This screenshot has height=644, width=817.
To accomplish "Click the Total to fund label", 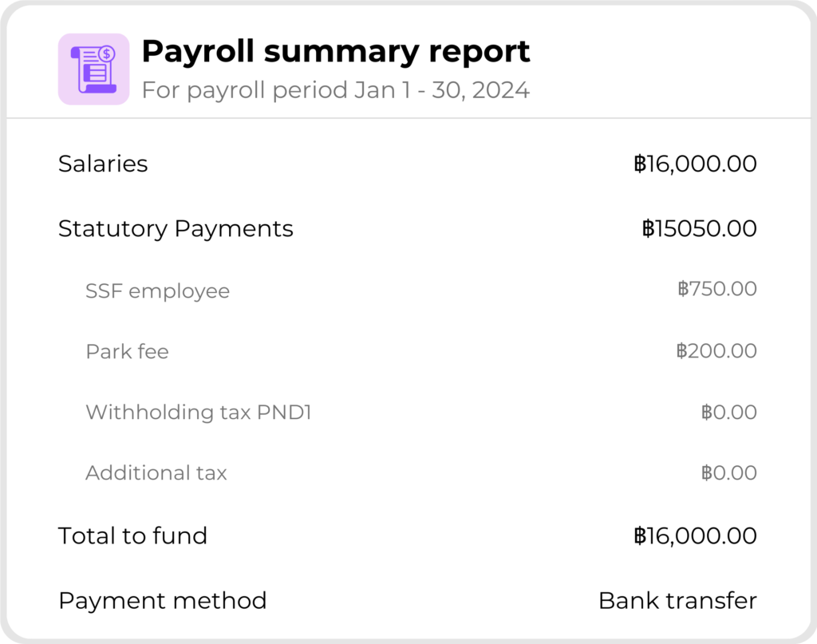I will tap(132, 535).
